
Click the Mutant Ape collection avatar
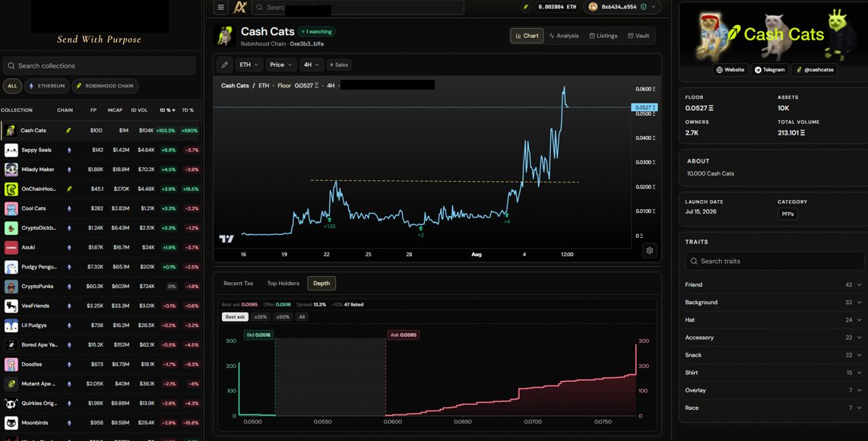point(11,383)
